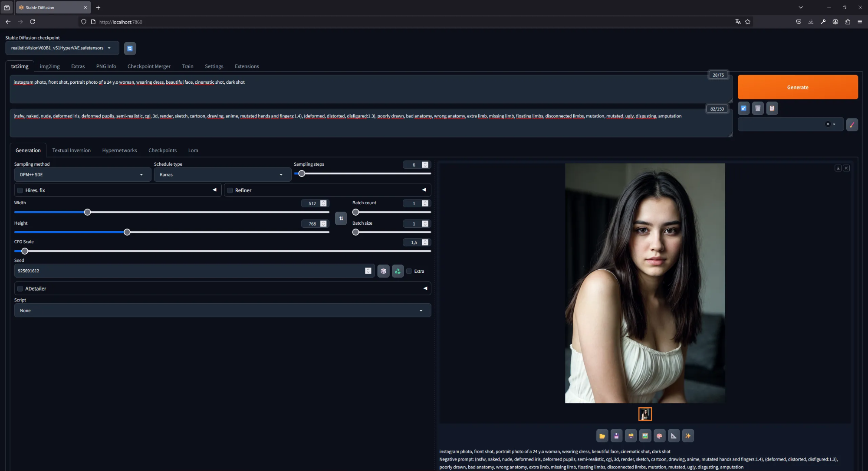Click the Width slider handle
Screen dimensions: 868x471
(87, 212)
